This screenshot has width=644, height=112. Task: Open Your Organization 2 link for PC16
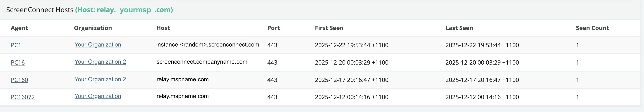click(x=100, y=62)
